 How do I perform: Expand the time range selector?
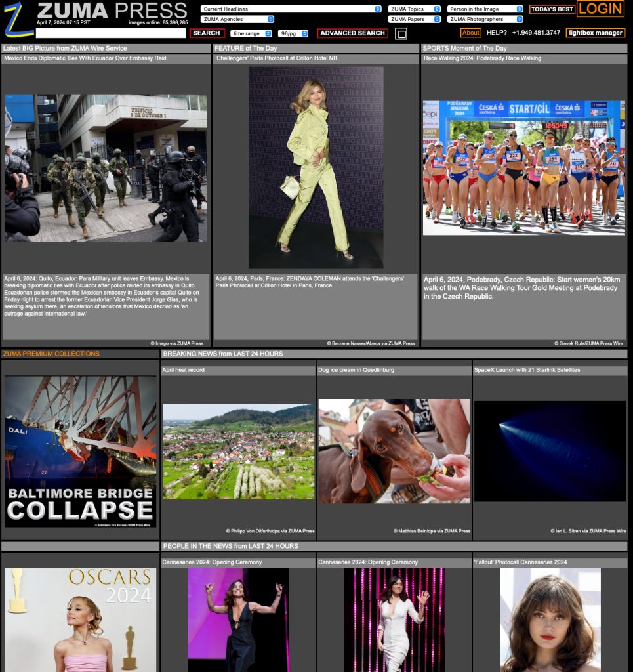[251, 33]
